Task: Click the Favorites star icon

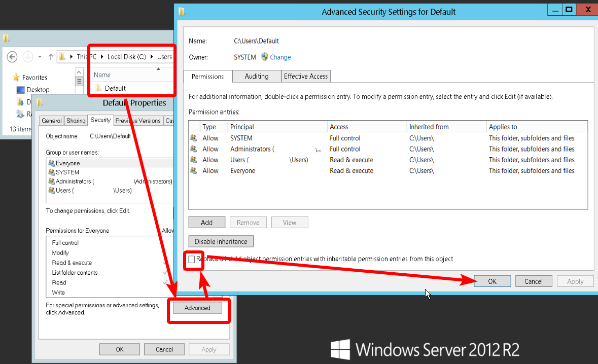Action: point(16,78)
